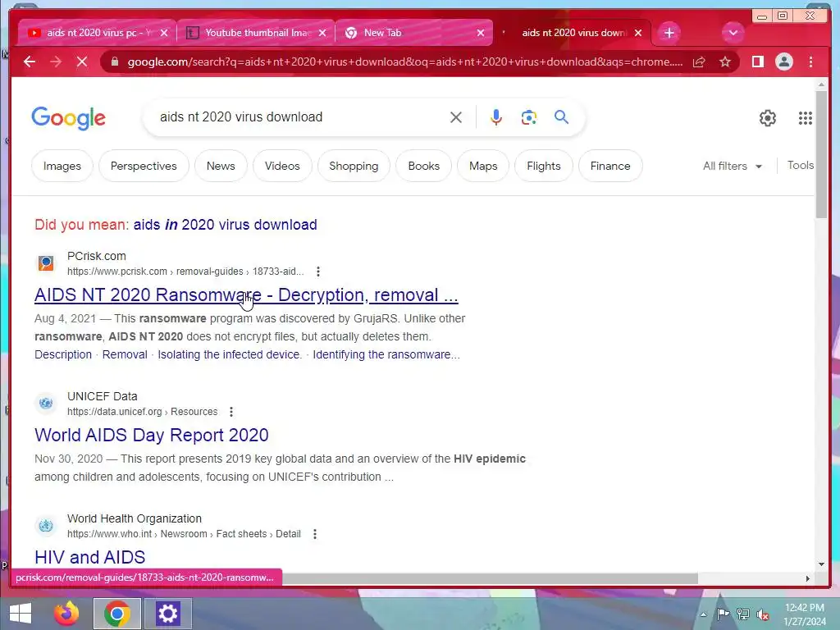
Task: Click the suggested 'aids in 2020 virus download' link
Action: pyautogui.click(x=225, y=225)
